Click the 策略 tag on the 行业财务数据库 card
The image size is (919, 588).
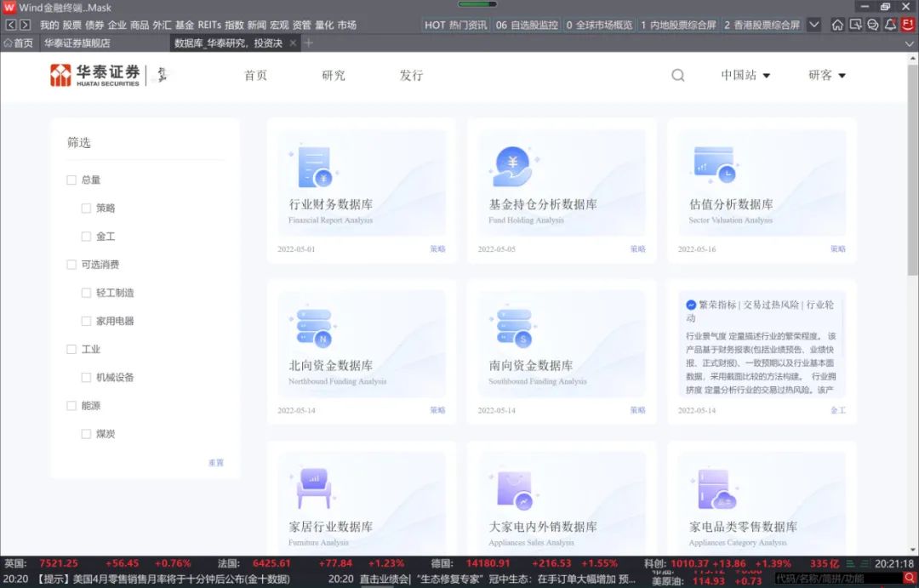click(437, 249)
